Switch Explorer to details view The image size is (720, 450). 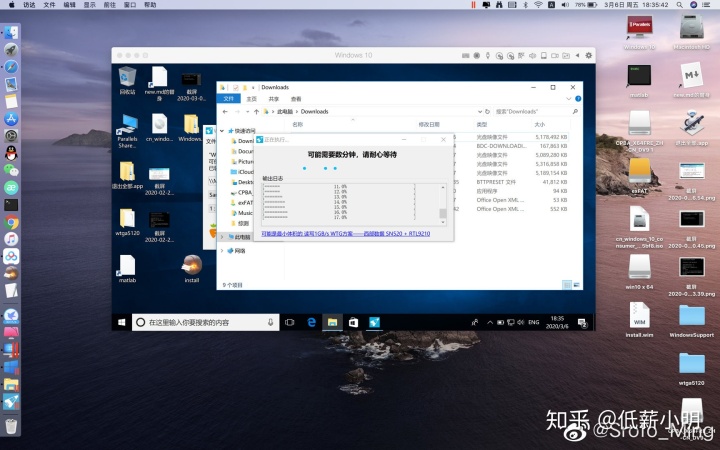pos(567,285)
